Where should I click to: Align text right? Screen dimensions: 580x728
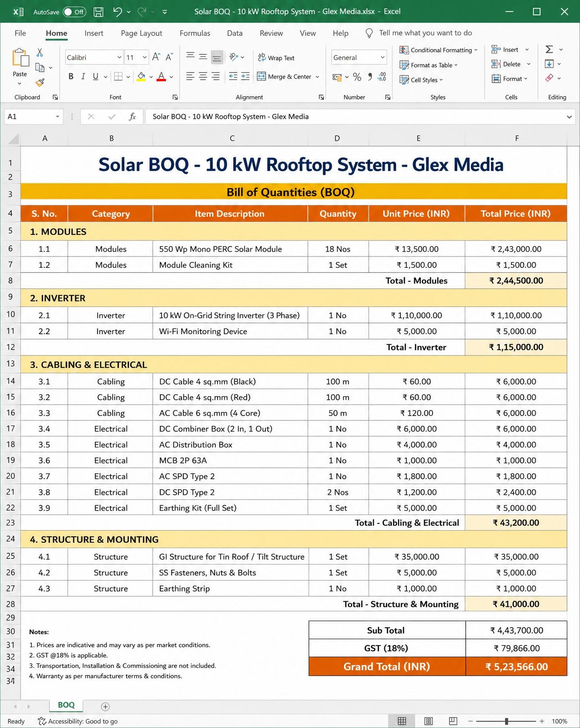click(216, 76)
